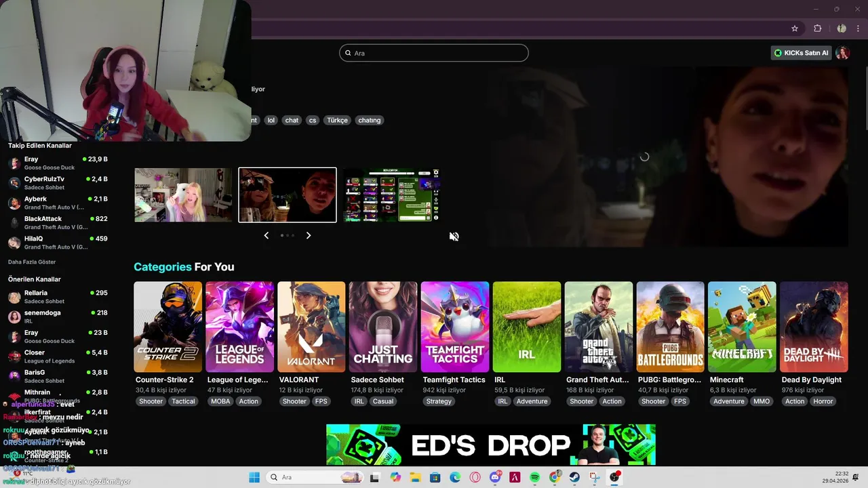
Task: Open Microsoft Edge from the taskbar
Action: (x=455, y=478)
